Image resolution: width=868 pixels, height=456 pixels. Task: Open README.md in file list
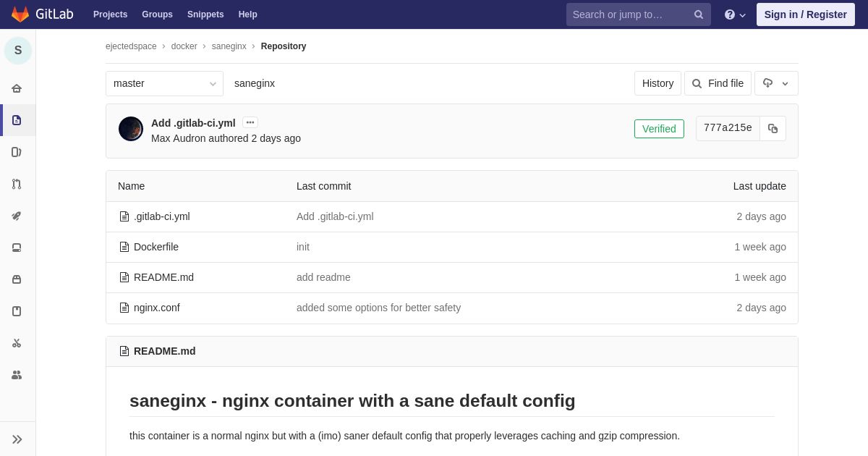[x=163, y=277]
